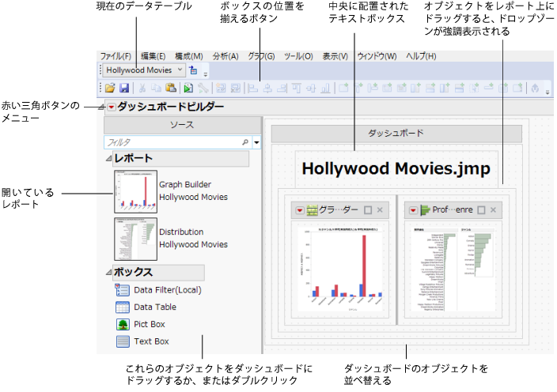Click the Save disk icon in toolbar

pos(124,89)
